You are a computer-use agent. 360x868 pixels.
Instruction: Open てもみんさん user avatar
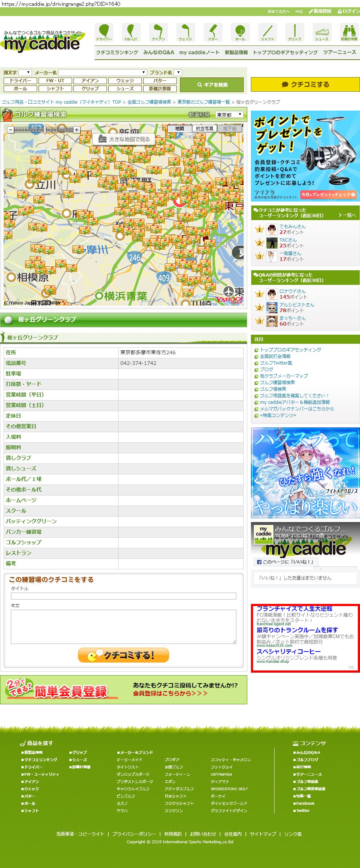(272, 230)
